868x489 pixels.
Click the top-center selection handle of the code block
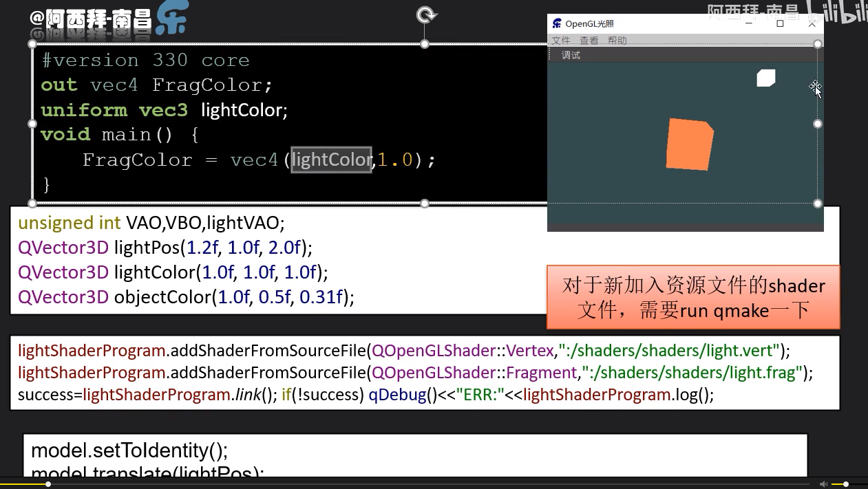click(425, 43)
